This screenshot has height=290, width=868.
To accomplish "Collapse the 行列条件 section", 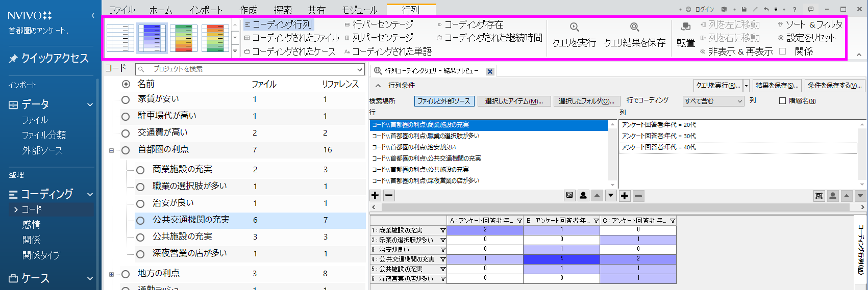I will [378, 86].
